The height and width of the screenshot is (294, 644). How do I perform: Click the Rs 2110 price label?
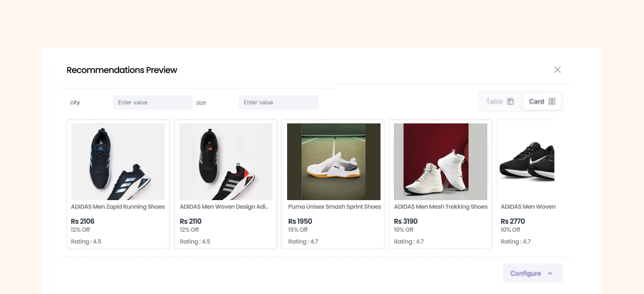(x=191, y=221)
